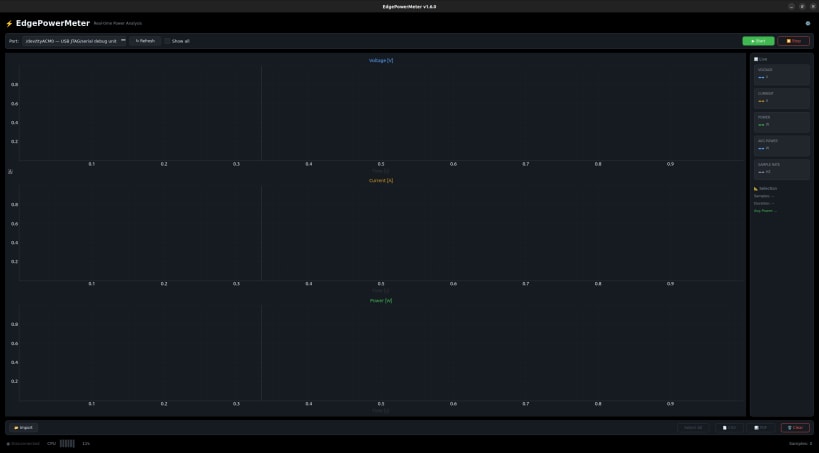Image resolution: width=819 pixels, height=453 pixels.
Task: Click the 'Real-time Power Analysis' subtitle
Action: 118,24
